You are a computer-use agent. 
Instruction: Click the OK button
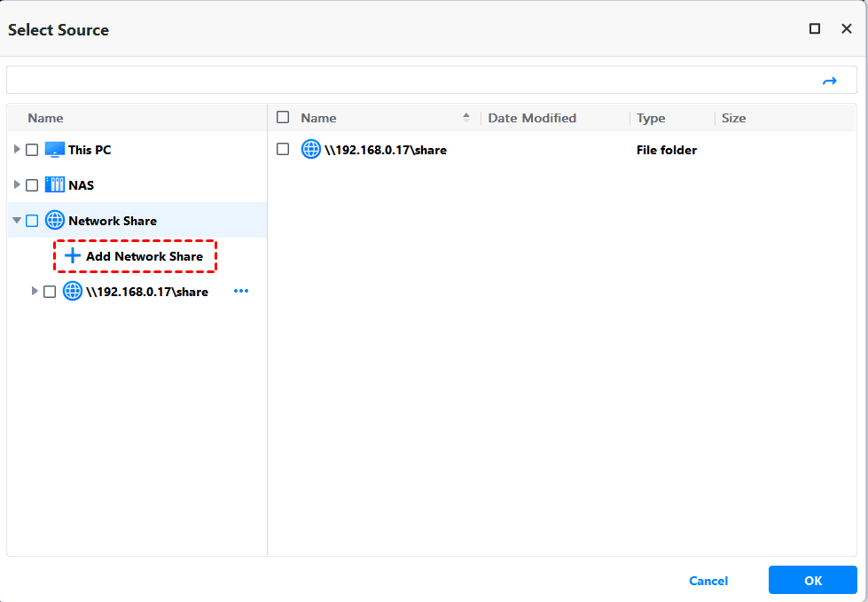pos(812,581)
